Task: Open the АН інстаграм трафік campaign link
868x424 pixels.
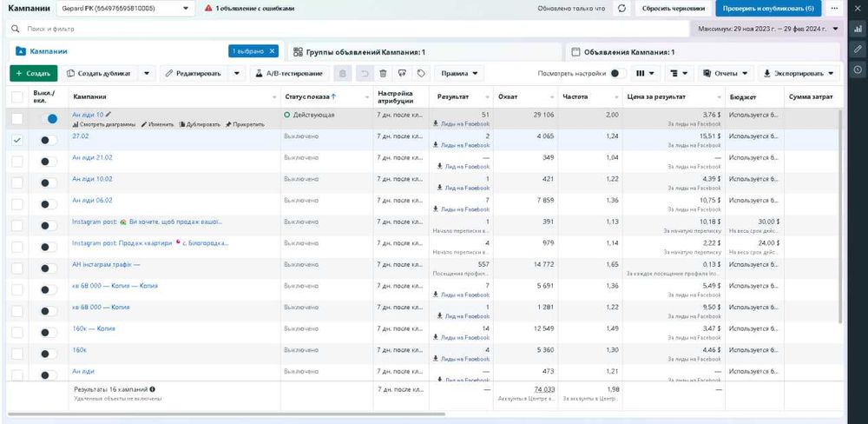Action: tap(106, 264)
